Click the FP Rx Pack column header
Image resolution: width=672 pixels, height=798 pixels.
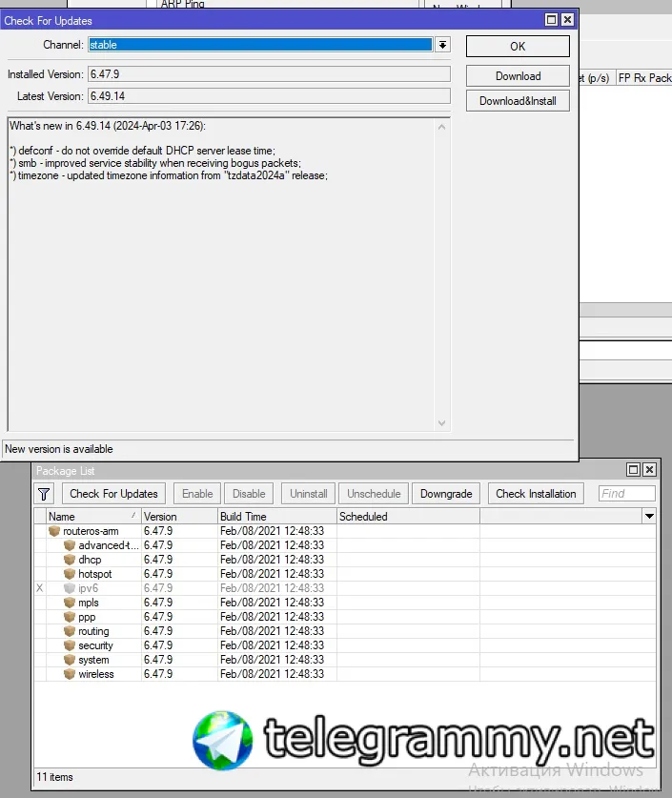[x=644, y=78]
